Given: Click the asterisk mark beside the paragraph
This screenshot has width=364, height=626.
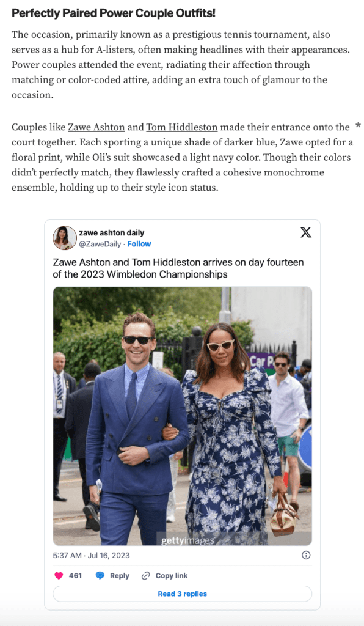Looking at the screenshot, I should point(358,126).
